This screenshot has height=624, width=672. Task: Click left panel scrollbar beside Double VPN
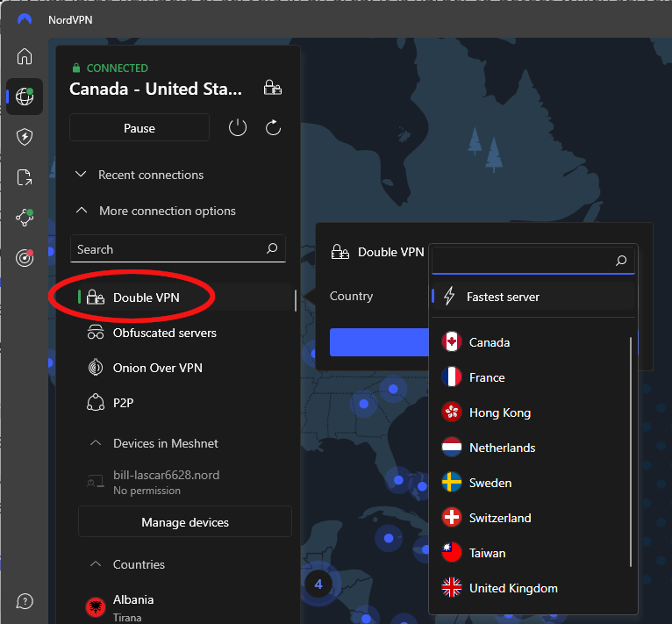coord(296,300)
